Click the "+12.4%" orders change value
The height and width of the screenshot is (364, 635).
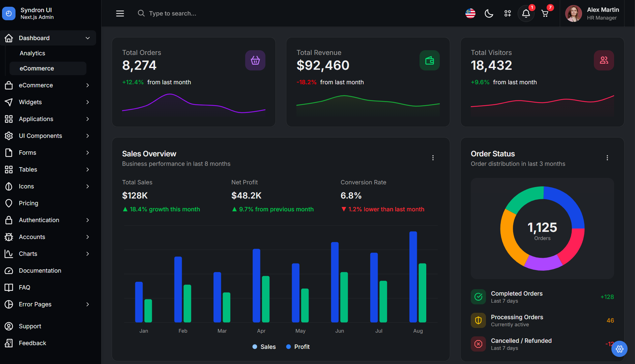tap(133, 82)
